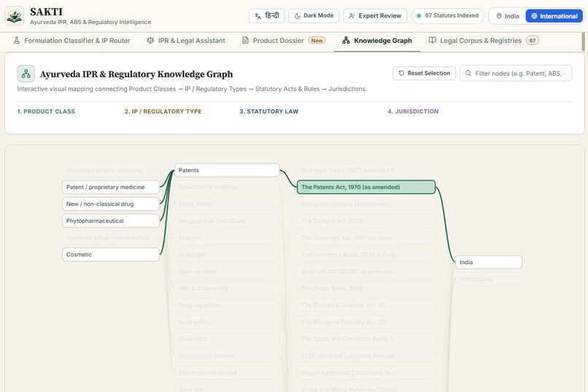
Task: Click the document icon on Product Dossier tab
Action: point(245,40)
